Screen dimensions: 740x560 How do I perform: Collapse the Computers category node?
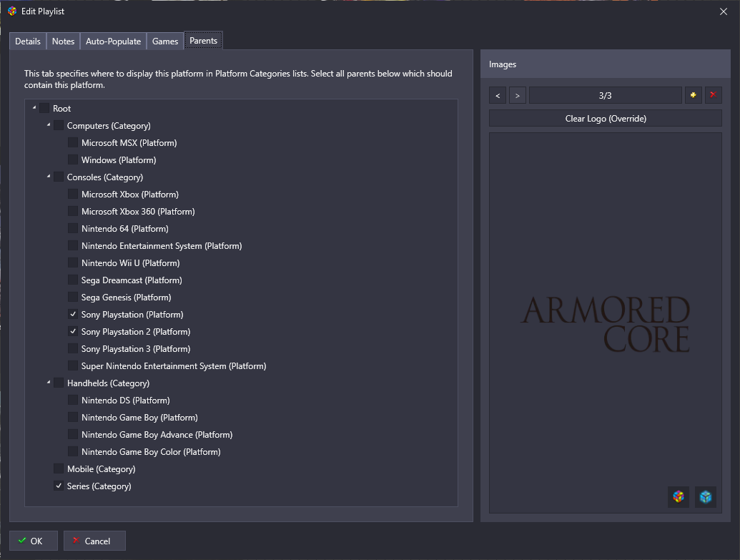(49, 125)
